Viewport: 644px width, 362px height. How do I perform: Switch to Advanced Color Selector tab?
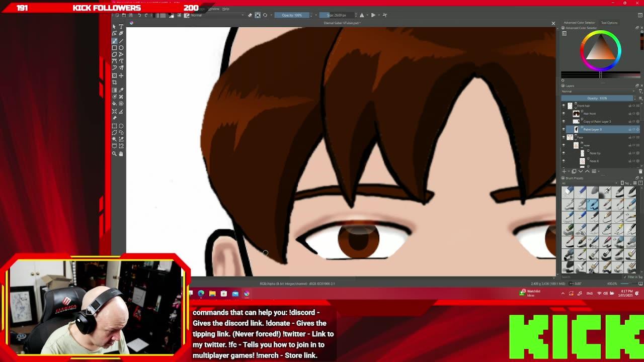coord(579,23)
